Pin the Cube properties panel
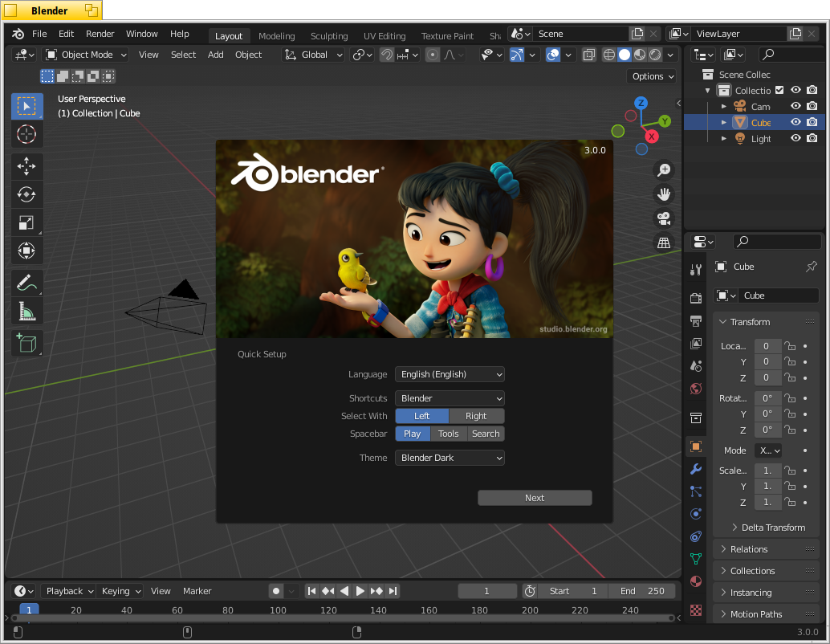Viewport: 830px width, 644px height. (x=811, y=267)
